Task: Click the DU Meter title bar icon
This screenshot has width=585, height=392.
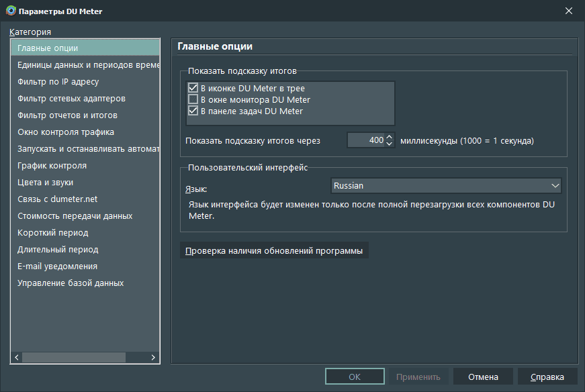Action: click(x=11, y=11)
